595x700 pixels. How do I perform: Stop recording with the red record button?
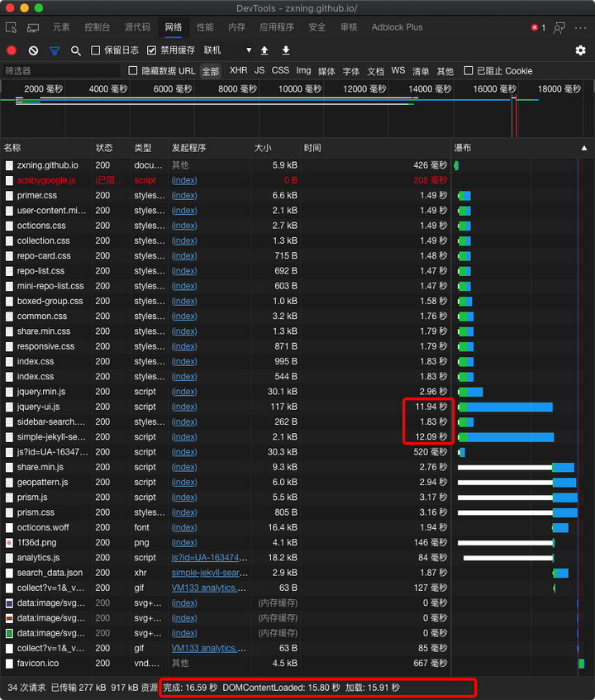(x=12, y=50)
